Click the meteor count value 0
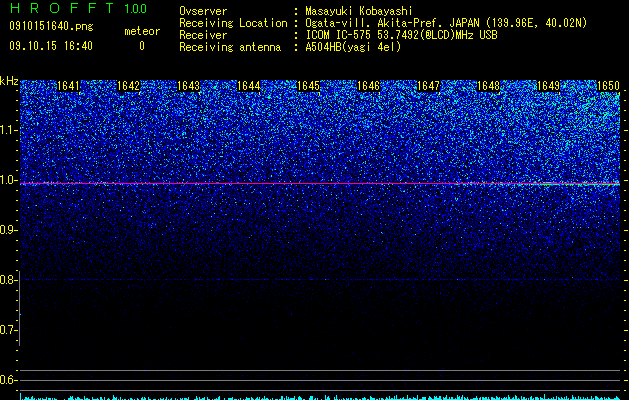Screen dimensions: 629x400 (142, 46)
